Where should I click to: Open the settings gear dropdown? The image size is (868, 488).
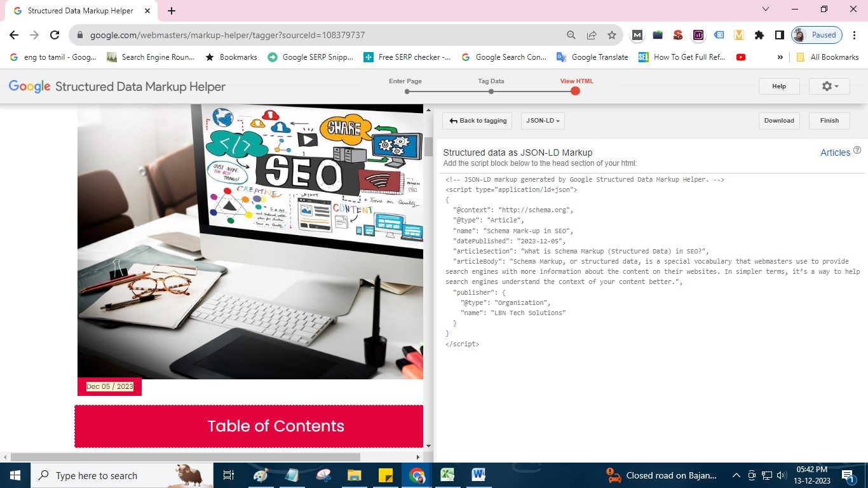tap(829, 86)
